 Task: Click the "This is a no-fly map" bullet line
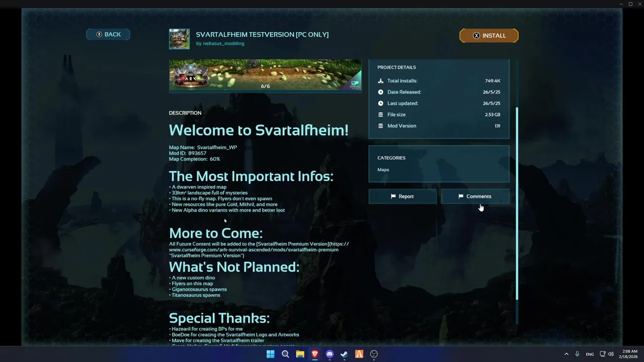click(x=220, y=199)
